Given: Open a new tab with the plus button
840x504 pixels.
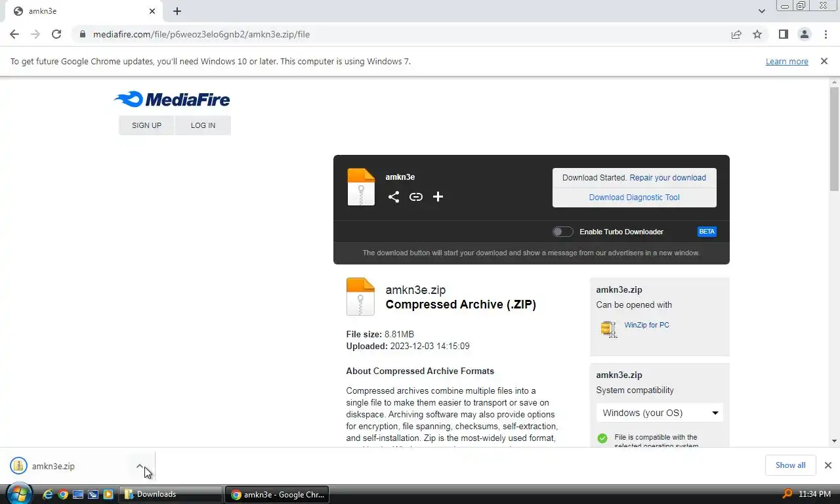Looking at the screenshot, I should click(177, 11).
